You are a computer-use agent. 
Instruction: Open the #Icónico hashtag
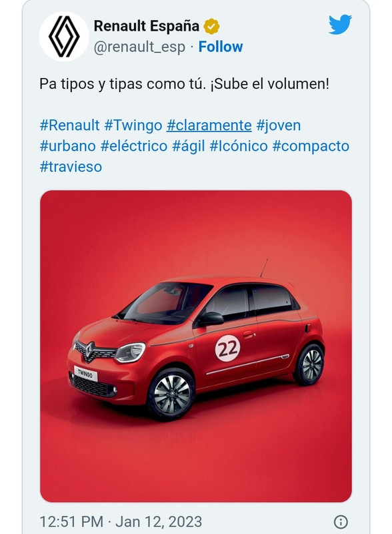pos(239,146)
